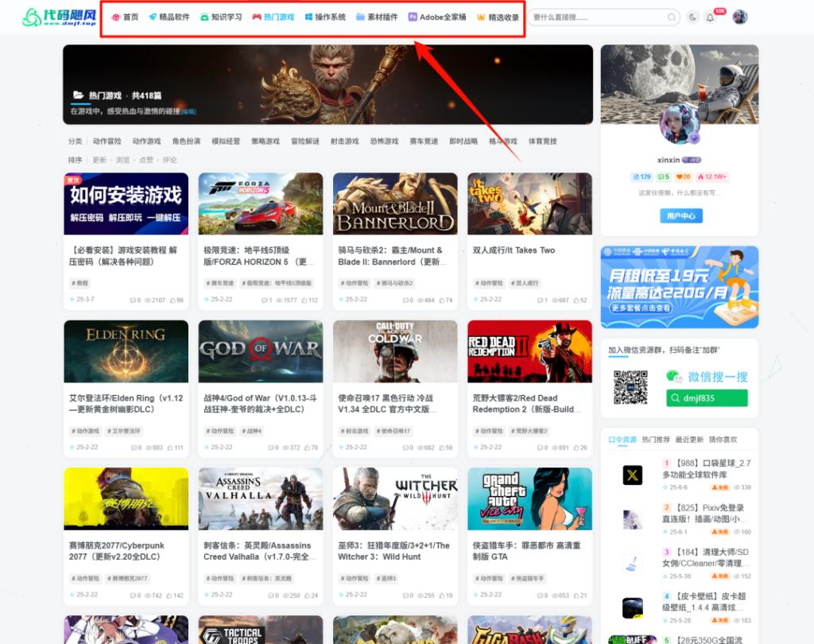Click the magnifier search icon
This screenshot has height=644, width=814.
(671, 17)
